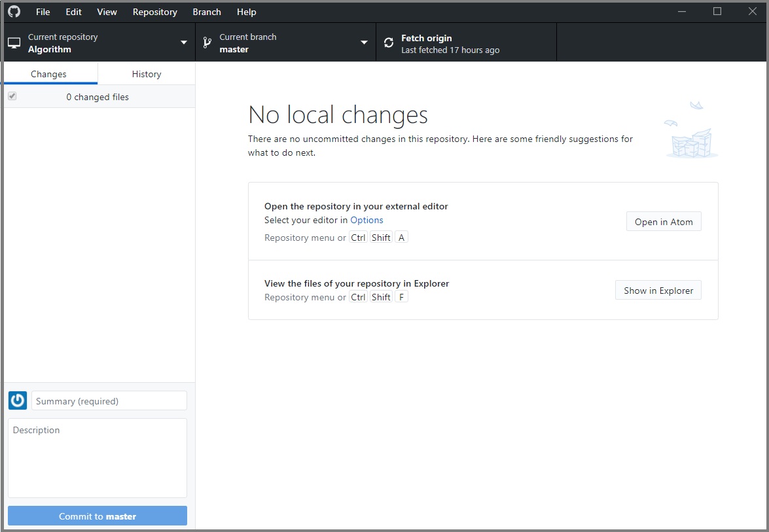Image resolution: width=769 pixels, height=532 pixels.
Task: Click 'Open the repository in your external editor'
Action: point(356,206)
